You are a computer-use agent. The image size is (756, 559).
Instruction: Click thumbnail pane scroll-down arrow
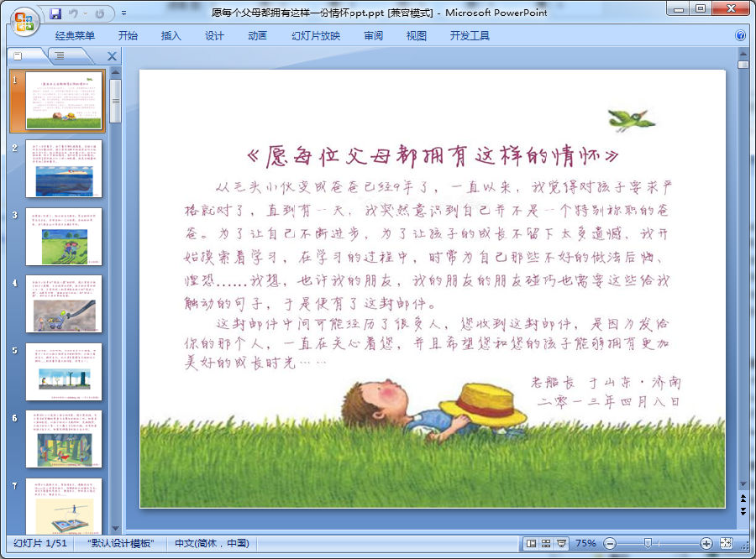click(x=115, y=529)
